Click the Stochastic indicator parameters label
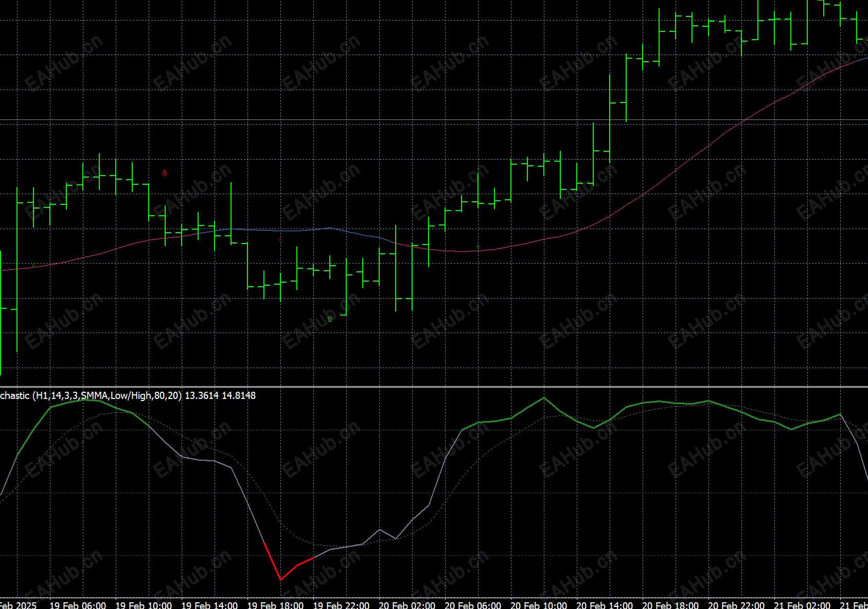The height and width of the screenshot is (609, 868). point(91,395)
